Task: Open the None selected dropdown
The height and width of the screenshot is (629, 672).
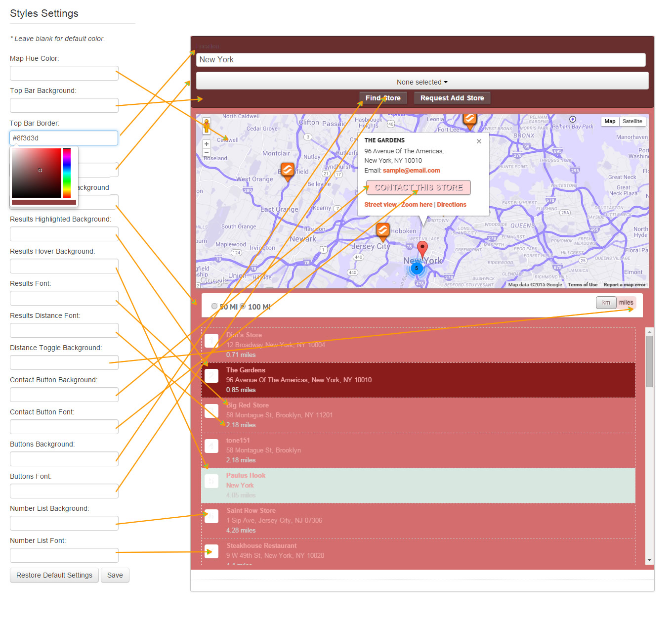Action: pyautogui.click(x=421, y=82)
